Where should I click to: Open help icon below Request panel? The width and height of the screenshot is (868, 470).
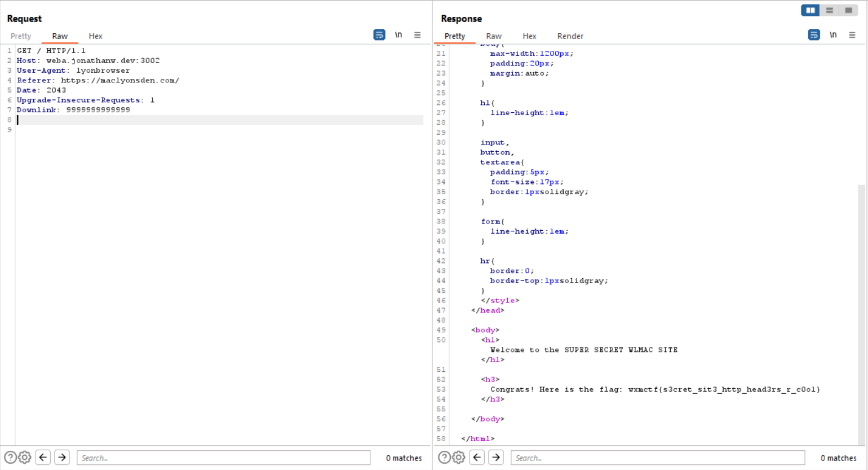[10, 458]
